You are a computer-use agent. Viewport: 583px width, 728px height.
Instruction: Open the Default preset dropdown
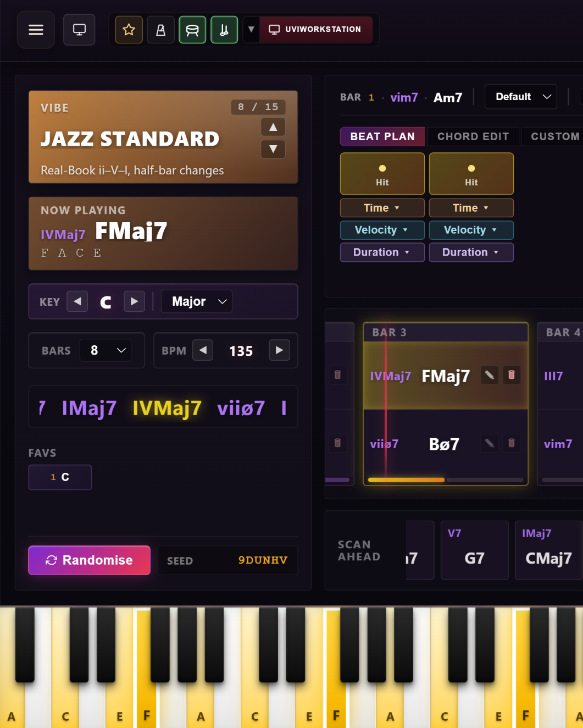coord(521,97)
